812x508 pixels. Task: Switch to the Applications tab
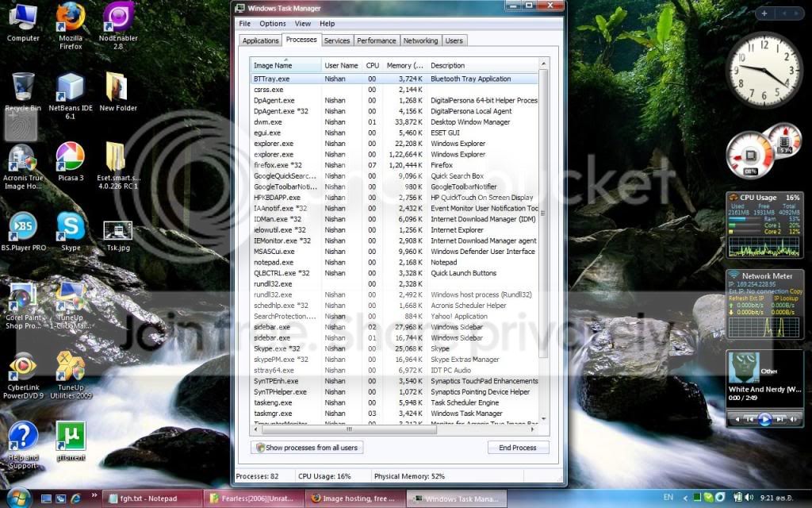[x=260, y=40]
